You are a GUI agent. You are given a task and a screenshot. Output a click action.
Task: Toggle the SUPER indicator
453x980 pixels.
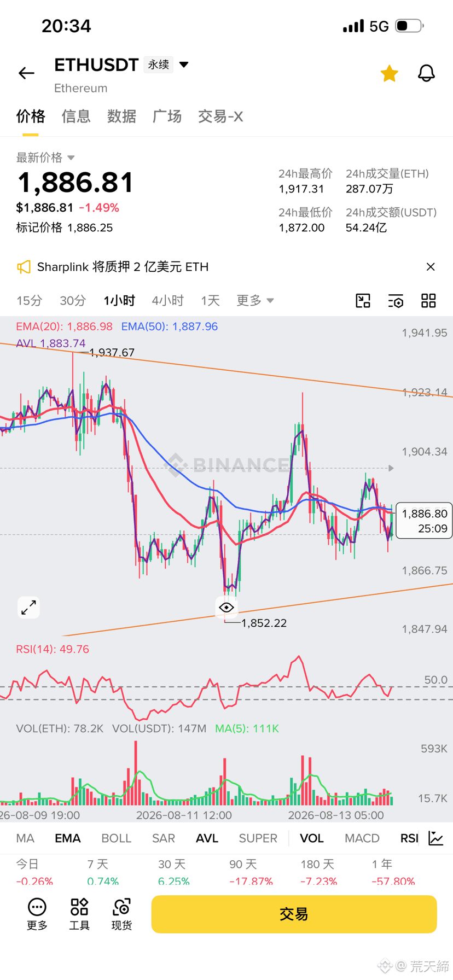click(258, 838)
